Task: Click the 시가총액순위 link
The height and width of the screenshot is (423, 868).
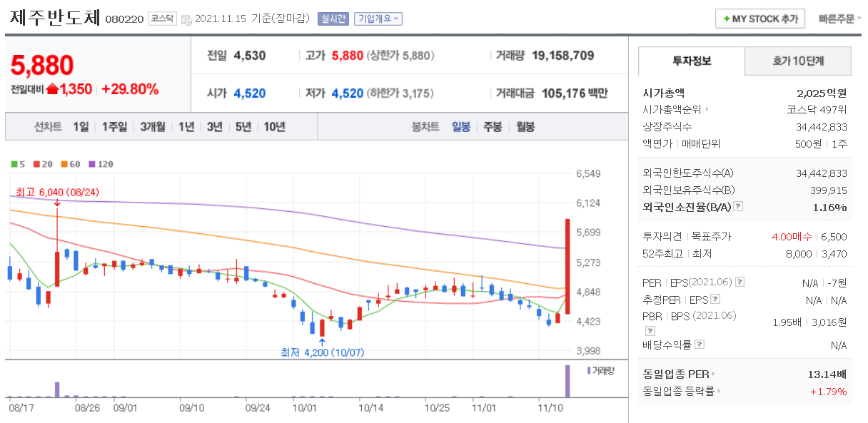Action: (672, 110)
